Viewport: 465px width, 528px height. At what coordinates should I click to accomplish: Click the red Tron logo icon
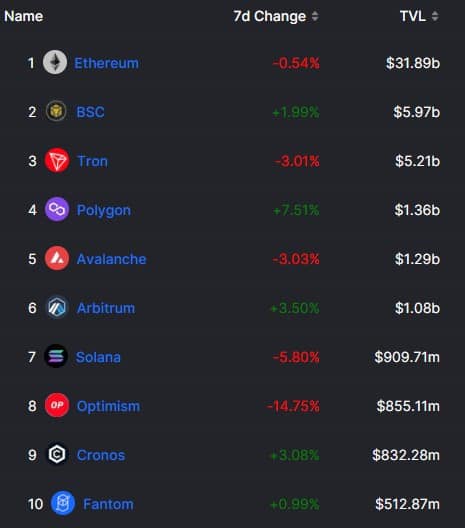[x=57, y=160]
